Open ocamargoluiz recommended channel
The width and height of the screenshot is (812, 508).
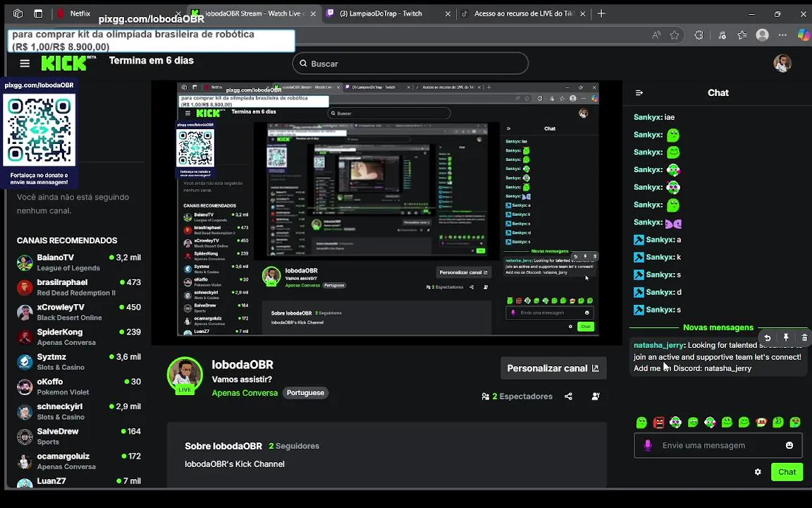[79, 461]
